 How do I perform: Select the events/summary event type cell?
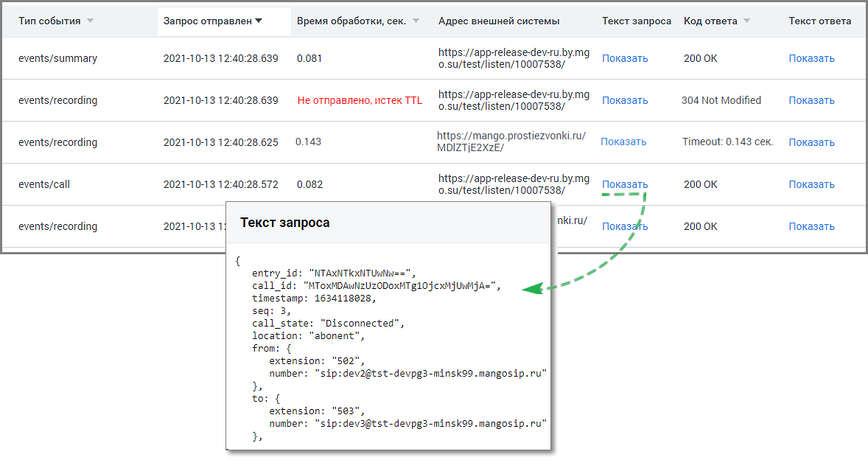(x=57, y=58)
